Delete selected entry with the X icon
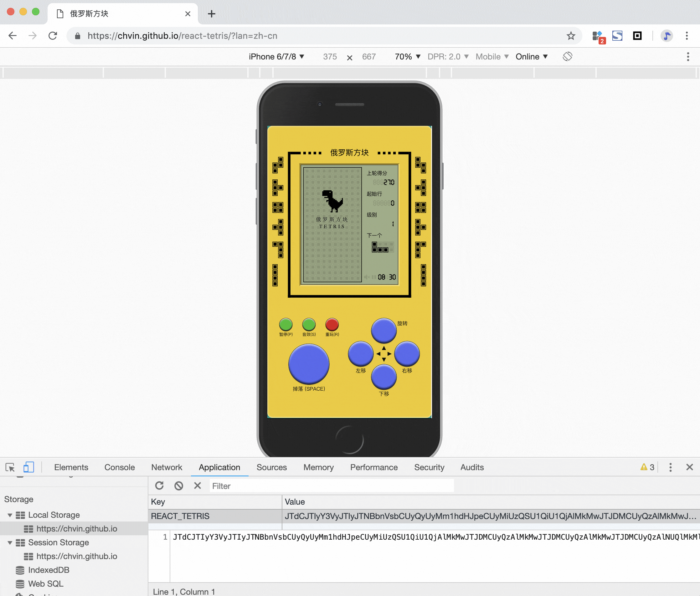This screenshot has width=700, height=596. point(198,486)
